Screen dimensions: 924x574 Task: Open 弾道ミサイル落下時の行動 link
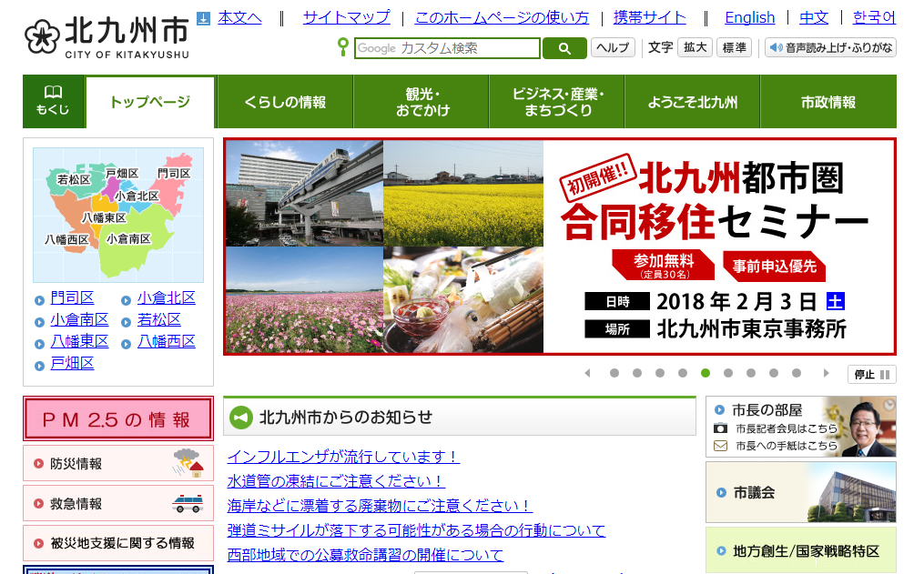point(416,530)
